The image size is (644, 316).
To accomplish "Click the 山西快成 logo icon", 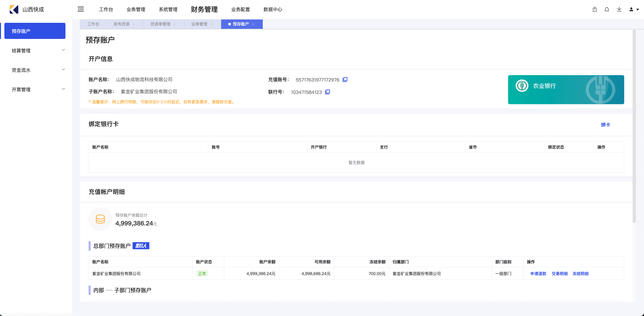I will [14, 9].
